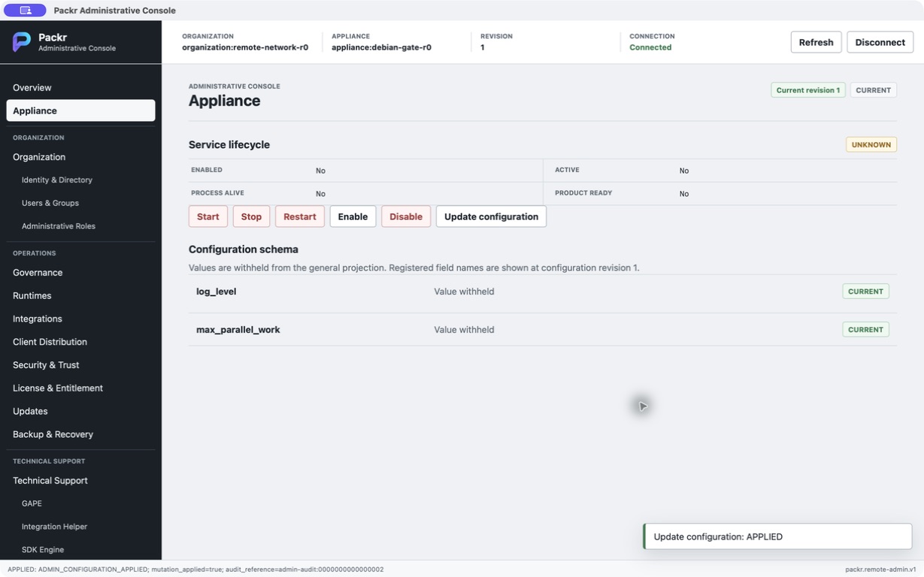Select the log_level field name
This screenshot has height=577, width=924.
click(x=217, y=292)
